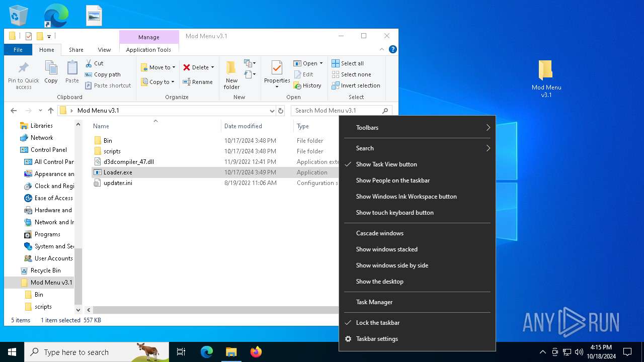Enable Show Windows Ink Workspace button
Screen dimensions: 644x362
(417, 197)
